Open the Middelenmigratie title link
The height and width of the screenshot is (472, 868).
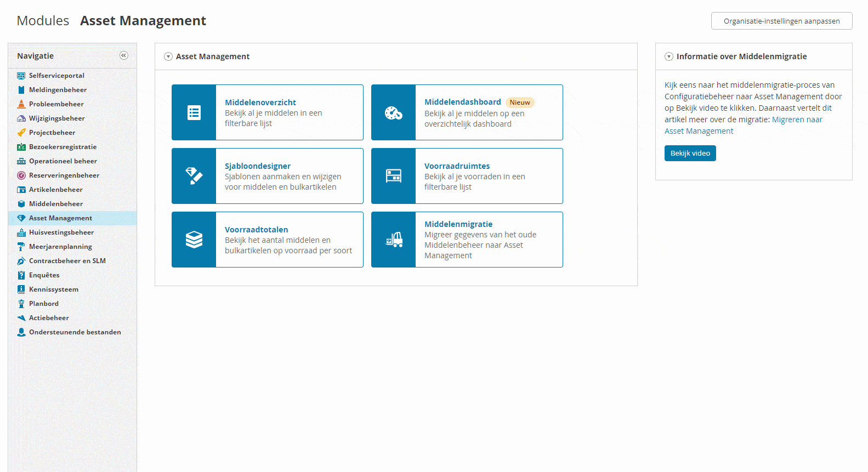tap(458, 224)
